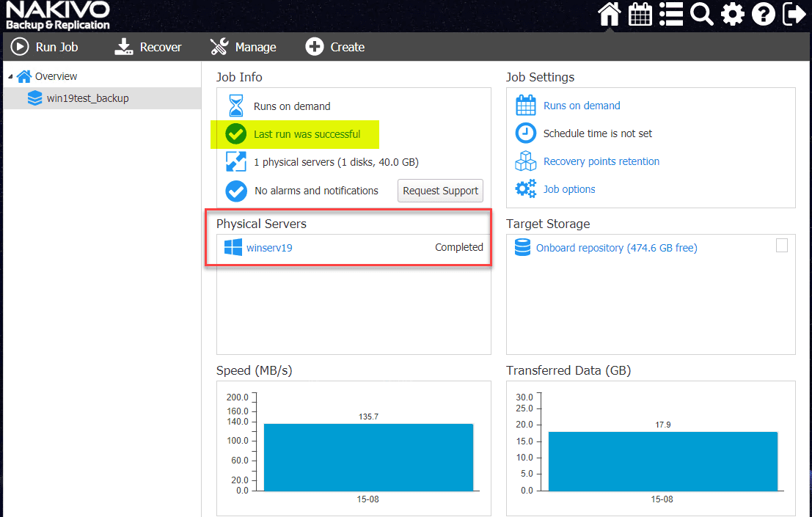Click the Request Support button
This screenshot has width=812, height=517.
pos(440,191)
